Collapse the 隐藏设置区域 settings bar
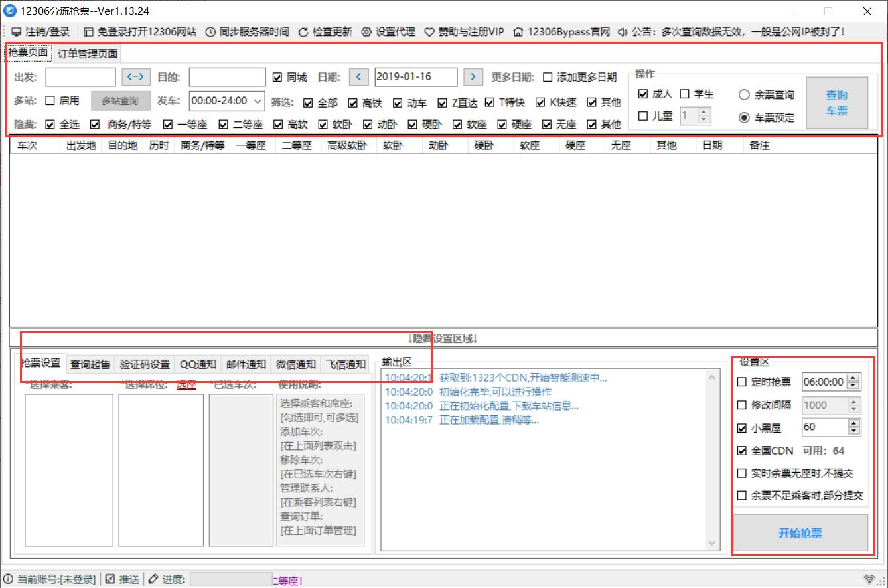Image resolution: width=888 pixels, height=588 pixels. (x=442, y=338)
